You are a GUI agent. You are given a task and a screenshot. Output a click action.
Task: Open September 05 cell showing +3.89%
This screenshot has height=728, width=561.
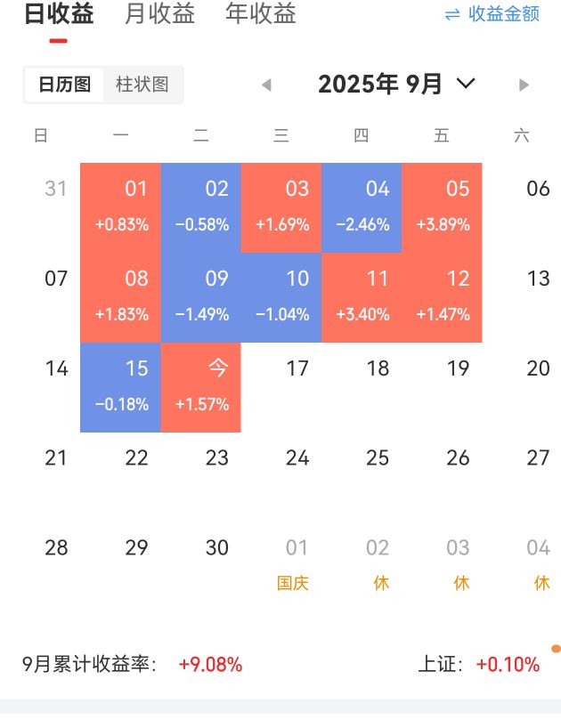[x=442, y=207]
